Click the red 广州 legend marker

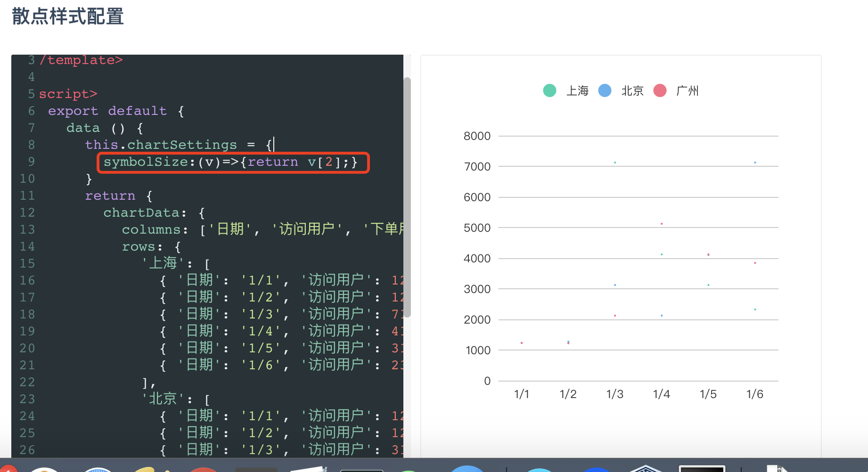660,90
